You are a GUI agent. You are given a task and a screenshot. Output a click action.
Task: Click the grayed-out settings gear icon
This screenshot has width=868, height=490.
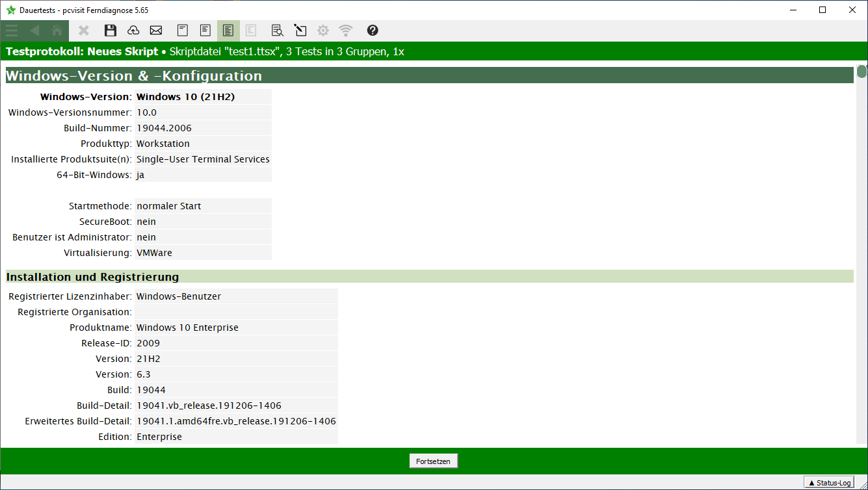tap(323, 31)
